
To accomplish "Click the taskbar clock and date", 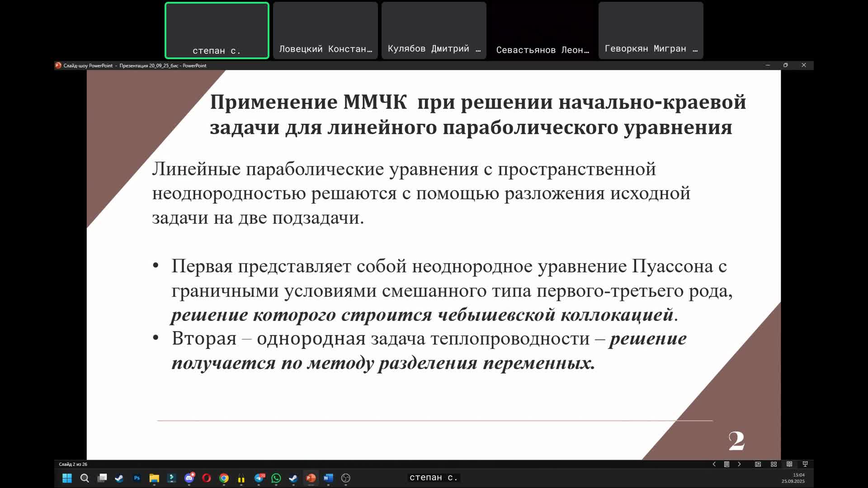I will click(x=793, y=478).
